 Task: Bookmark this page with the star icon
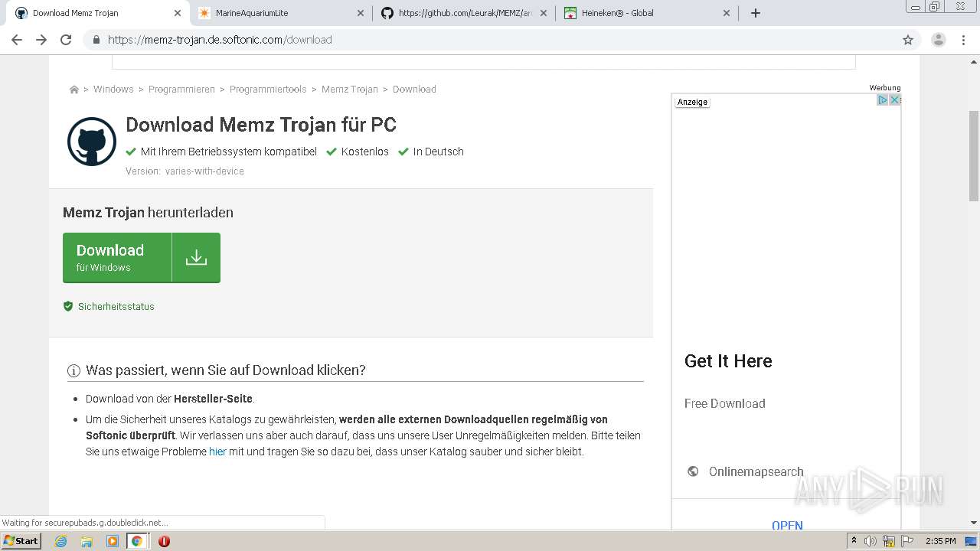point(908,40)
